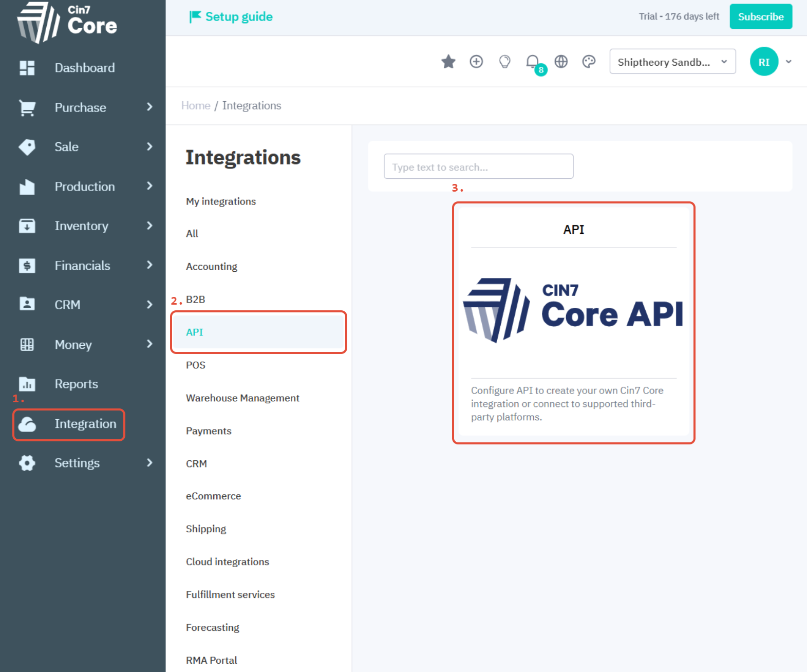Viewport: 807px width, 672px height.
Task: Click the Setup guide flag icon
Action: (x=195, y=17)
